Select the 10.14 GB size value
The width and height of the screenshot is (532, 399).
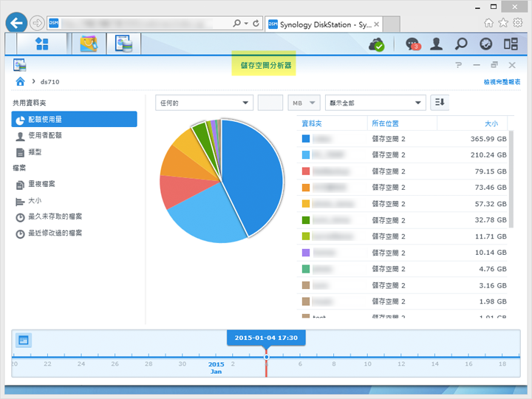point(491,253)
